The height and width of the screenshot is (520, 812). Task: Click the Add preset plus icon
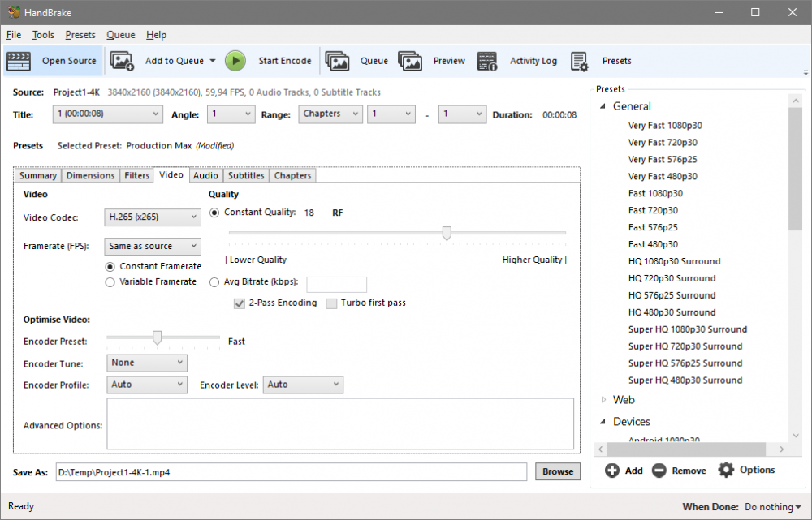pyautogui.click(x=612, y=471)
